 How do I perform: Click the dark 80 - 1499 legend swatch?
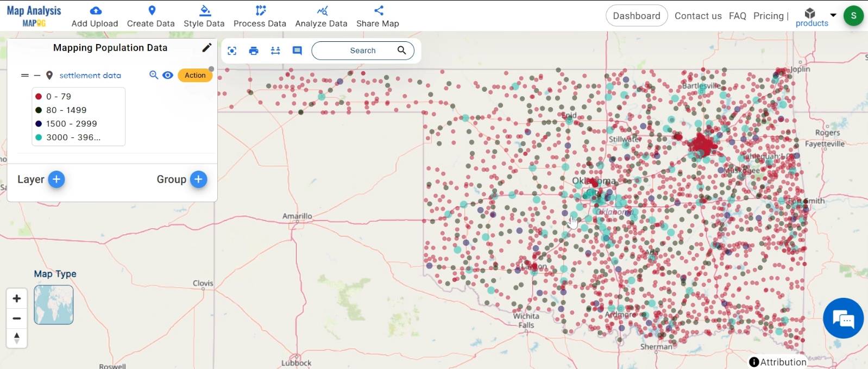pyautogui.click(x=39, y=110)
